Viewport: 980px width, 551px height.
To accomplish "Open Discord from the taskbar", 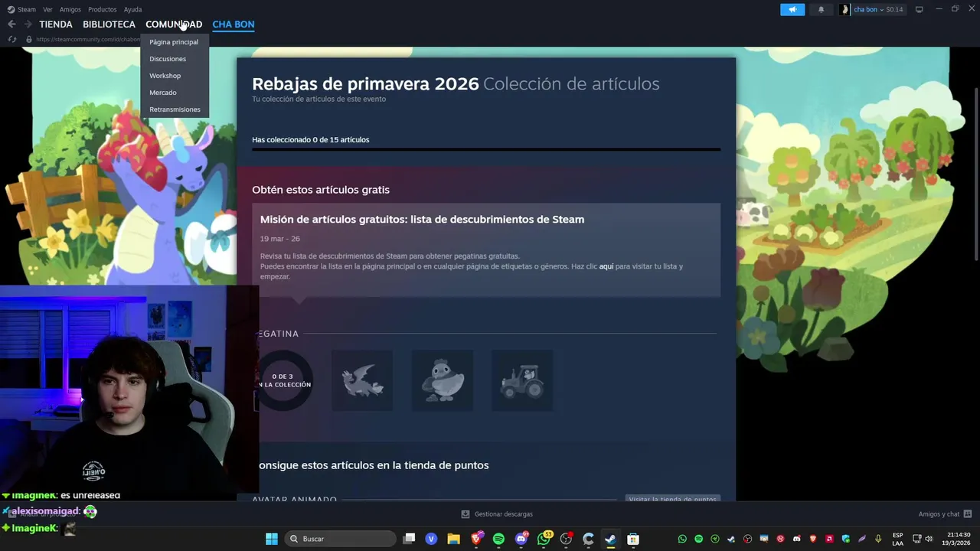I will click(x=521, y=539).
